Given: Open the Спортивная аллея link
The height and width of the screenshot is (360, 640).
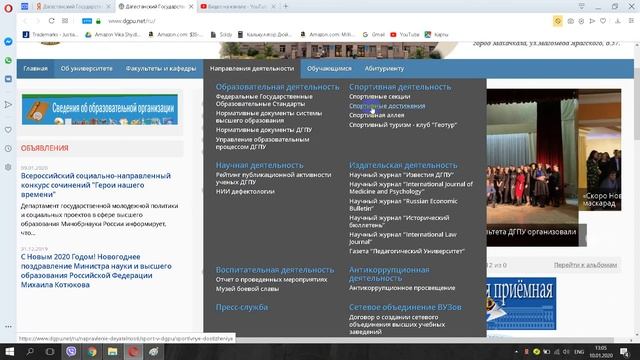Looking at the screenshot, I should click(x=376, y=116).
